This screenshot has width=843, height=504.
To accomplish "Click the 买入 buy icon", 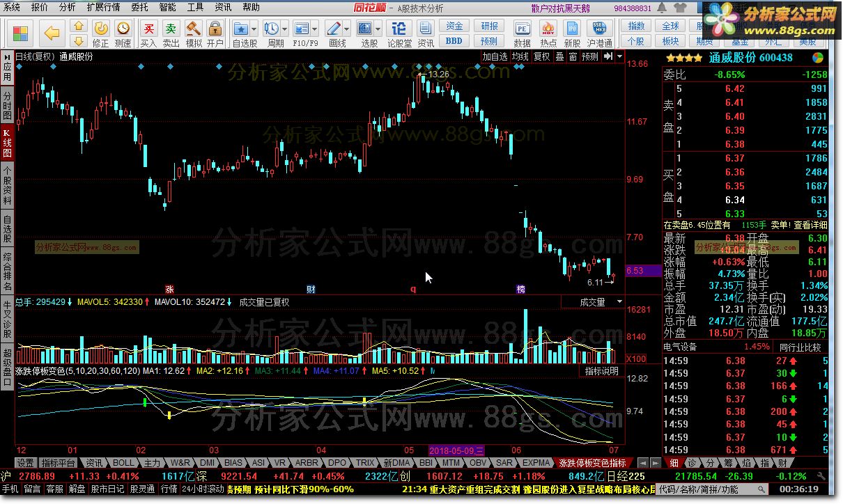I will (x=148, y=28).
